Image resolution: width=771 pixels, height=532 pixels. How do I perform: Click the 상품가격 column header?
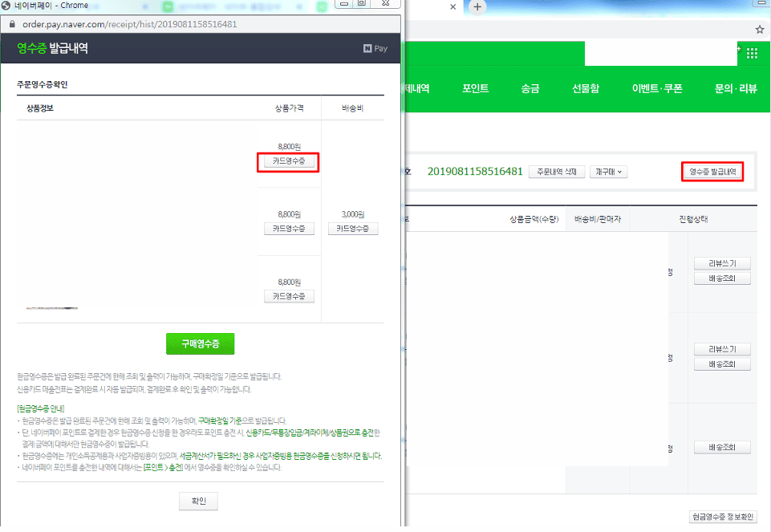(289, 108)
